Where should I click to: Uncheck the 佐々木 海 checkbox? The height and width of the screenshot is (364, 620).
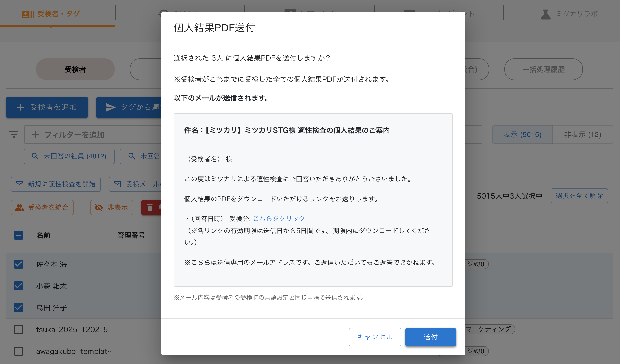(18, 264)
